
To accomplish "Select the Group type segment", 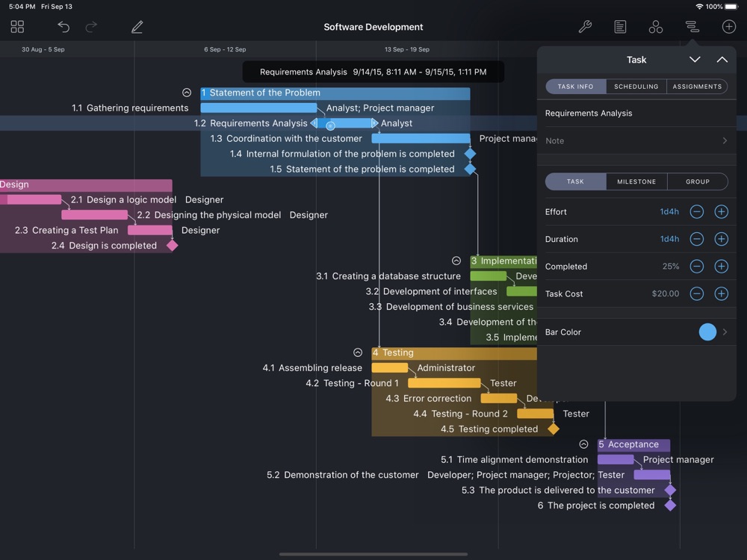I will click(697, 181).
